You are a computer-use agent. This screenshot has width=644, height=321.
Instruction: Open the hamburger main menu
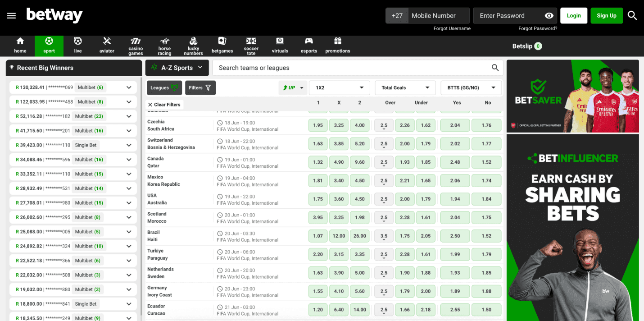tap(11, 16)
